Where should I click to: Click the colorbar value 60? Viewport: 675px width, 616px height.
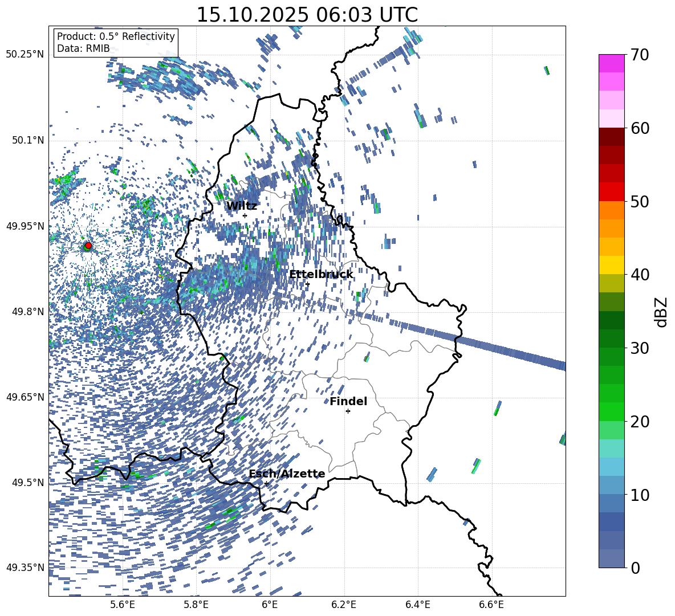(640, 128)
